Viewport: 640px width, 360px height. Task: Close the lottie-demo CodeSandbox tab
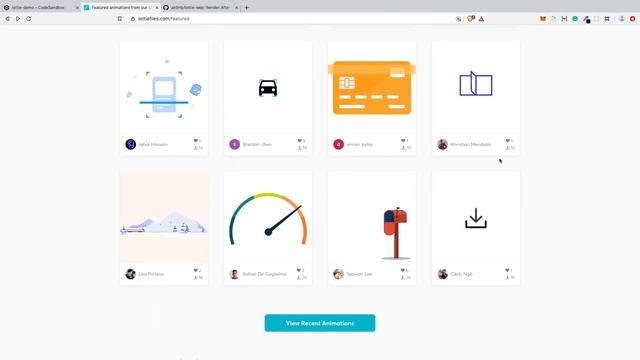pos(77,8)
